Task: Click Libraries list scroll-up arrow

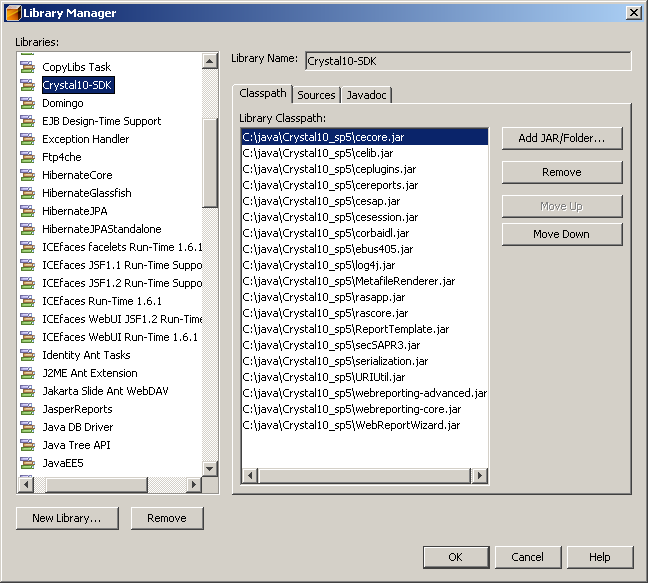Action: point(210,61)
